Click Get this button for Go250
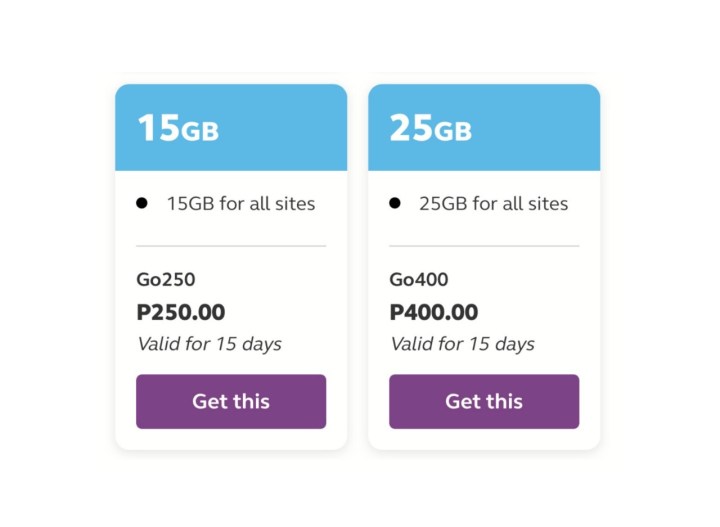Screen dimensions: 720x527 coord(231,402)
